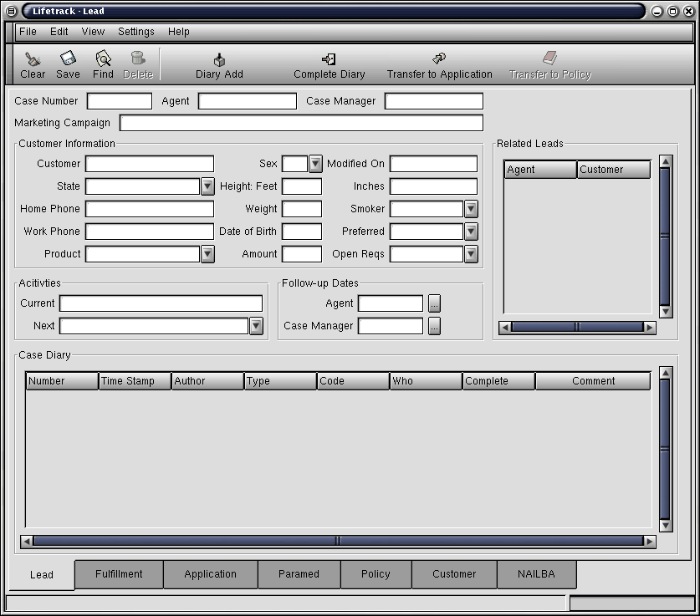Click the Amount input field

point(302,254)
